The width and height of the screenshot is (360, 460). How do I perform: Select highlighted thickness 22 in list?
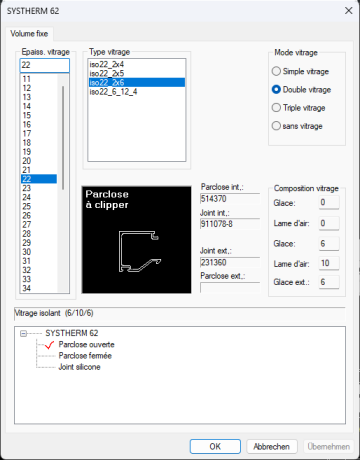pyautogui.click(x=39, y=179)
